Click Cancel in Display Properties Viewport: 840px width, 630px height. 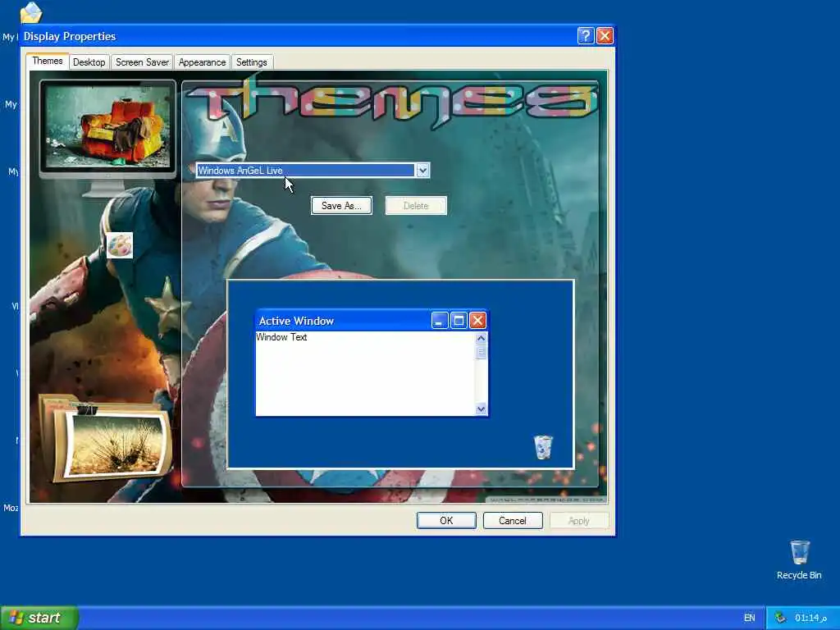pos(513,521)
